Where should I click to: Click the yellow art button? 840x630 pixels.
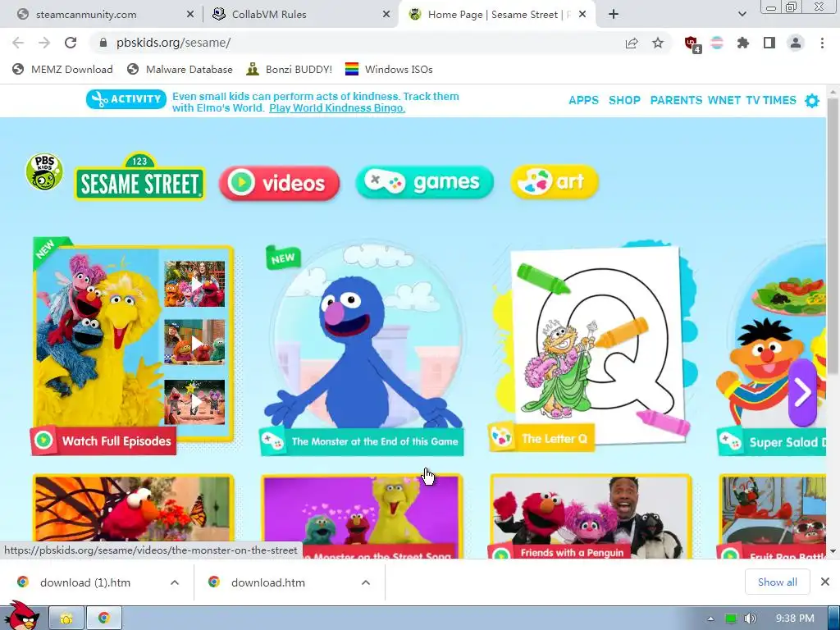(555, 181)
